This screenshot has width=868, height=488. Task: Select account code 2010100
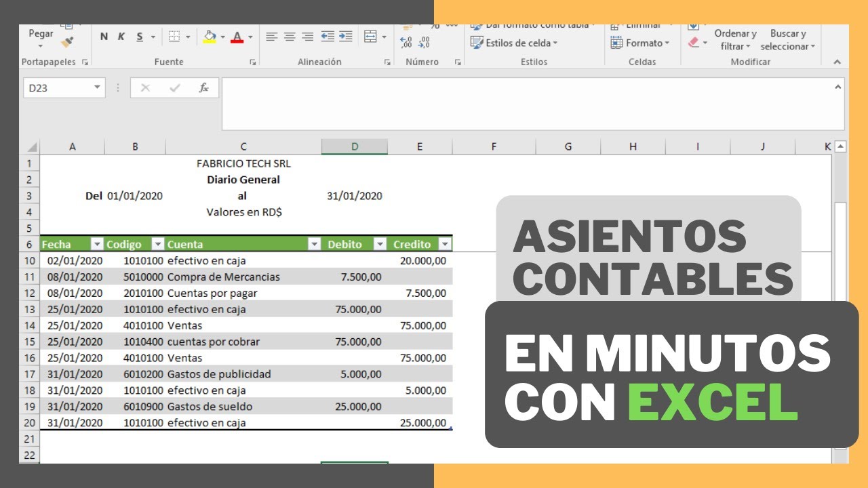(x=135, y=293)
